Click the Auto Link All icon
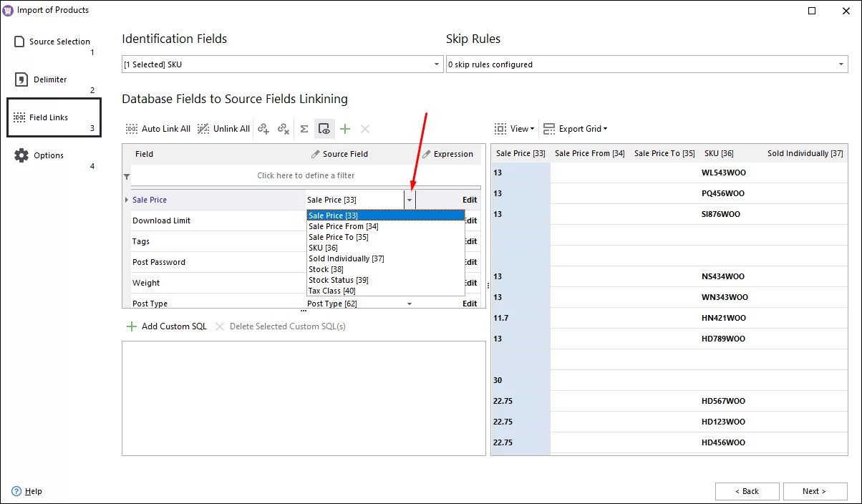 pyautogui.click(x=132, y=129)
